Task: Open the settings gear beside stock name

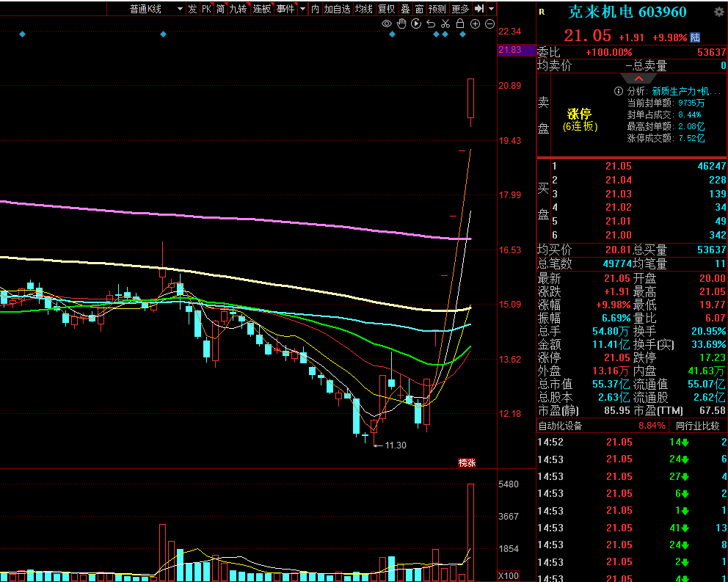Action: point(718,12)
